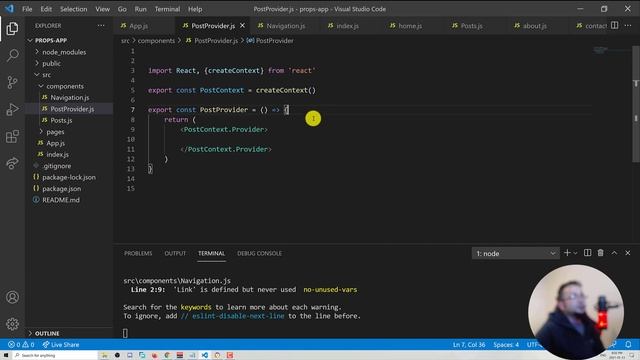Click 'components' in the breadcrumb path
640x360 pixels.
156,40
